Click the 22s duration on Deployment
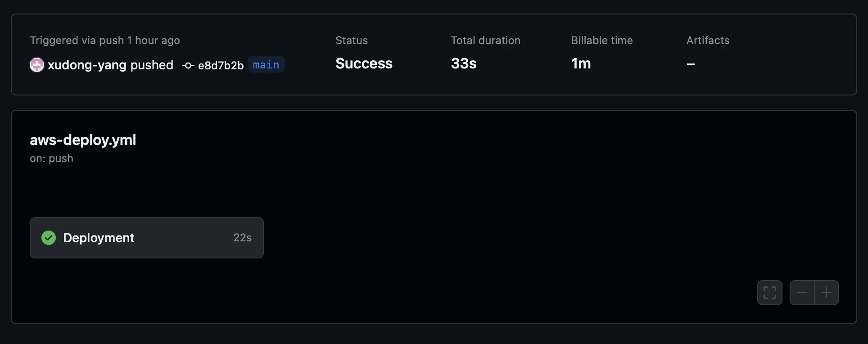 [x=242, y=237]
